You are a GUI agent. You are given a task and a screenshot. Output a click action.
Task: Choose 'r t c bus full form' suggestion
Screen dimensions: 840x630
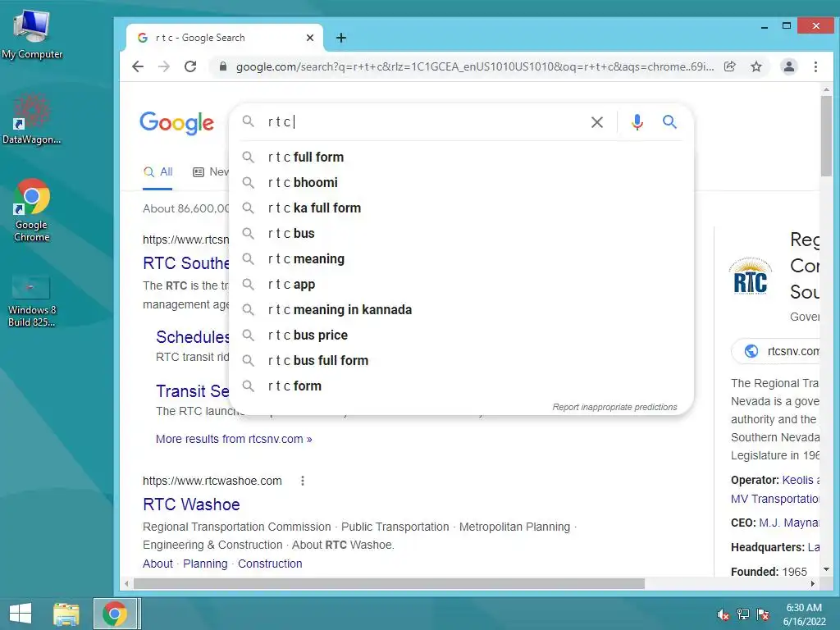tap(461, 361)
